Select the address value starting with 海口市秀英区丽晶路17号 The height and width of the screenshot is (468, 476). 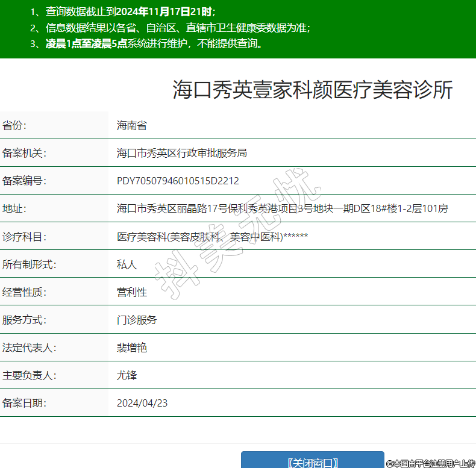tap(282, 208)
